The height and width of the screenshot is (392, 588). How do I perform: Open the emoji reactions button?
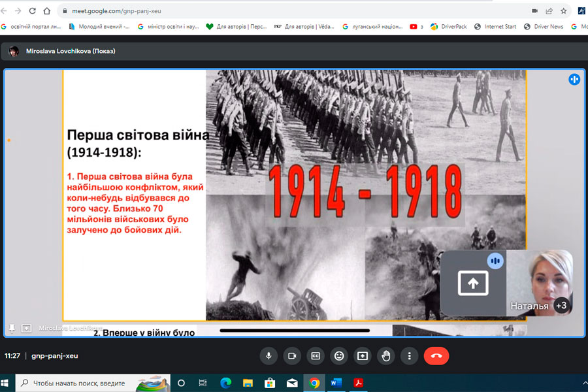[338, 356]
